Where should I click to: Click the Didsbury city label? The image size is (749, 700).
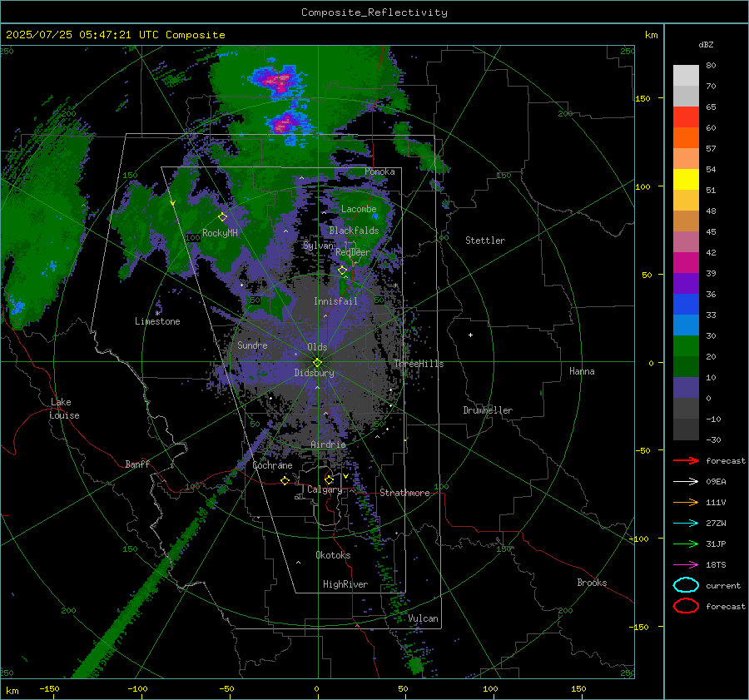tap(314, 373)
